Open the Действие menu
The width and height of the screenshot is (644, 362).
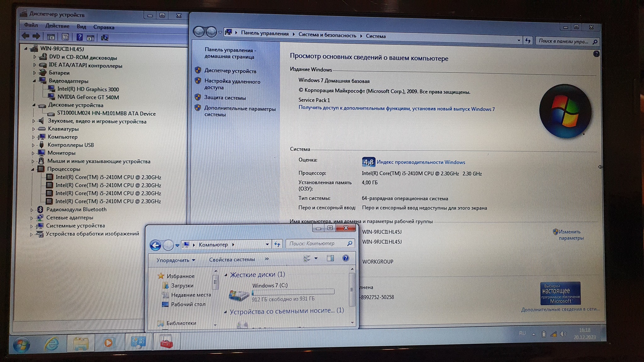[57, 26]
